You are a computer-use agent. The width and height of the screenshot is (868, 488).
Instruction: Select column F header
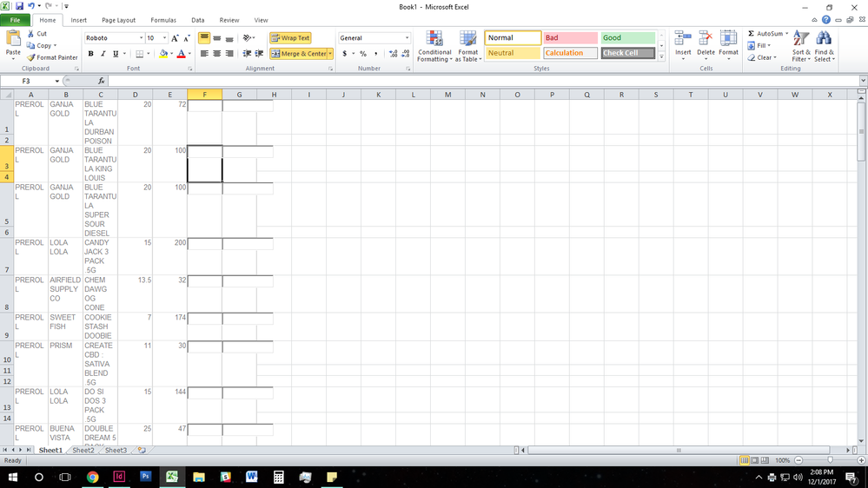tap(205, 95)
